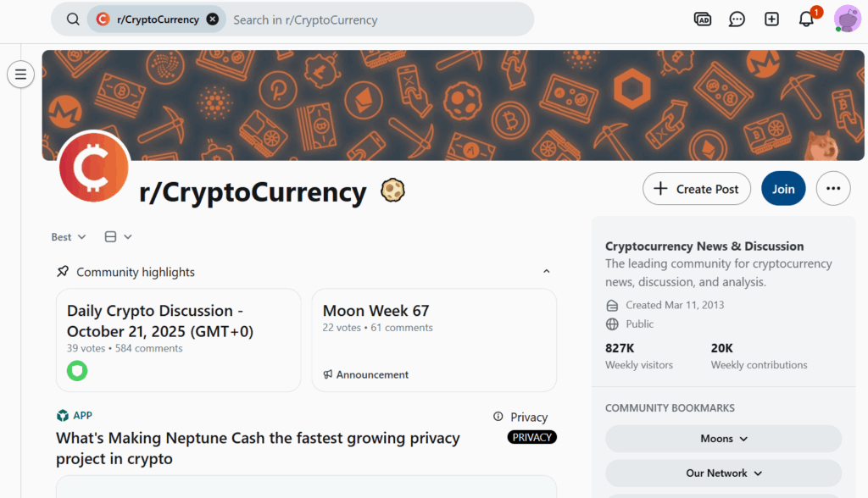Expand the Our Network bookmark menu
This screenshot has height=498, width=868.
[x=723, y=473]
